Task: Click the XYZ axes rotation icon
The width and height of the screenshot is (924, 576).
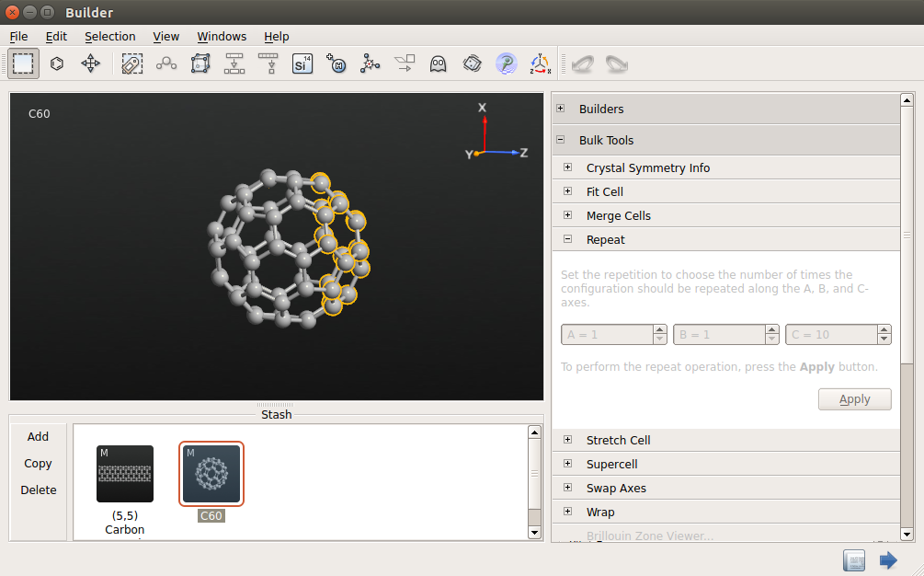Action: [540, 63]
